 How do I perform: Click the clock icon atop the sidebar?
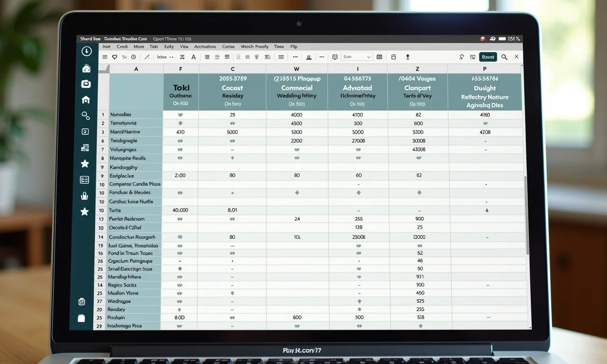point(86,51)
